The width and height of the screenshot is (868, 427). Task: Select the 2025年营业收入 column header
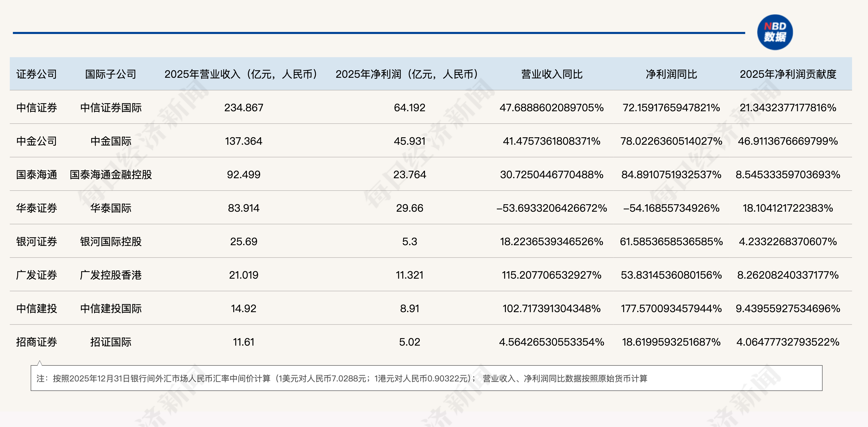(x=241, y=74)
